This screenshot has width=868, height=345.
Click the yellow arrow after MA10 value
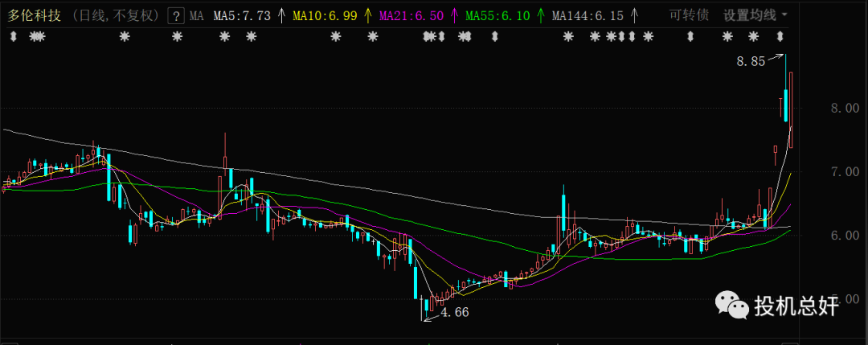[368, 15]
